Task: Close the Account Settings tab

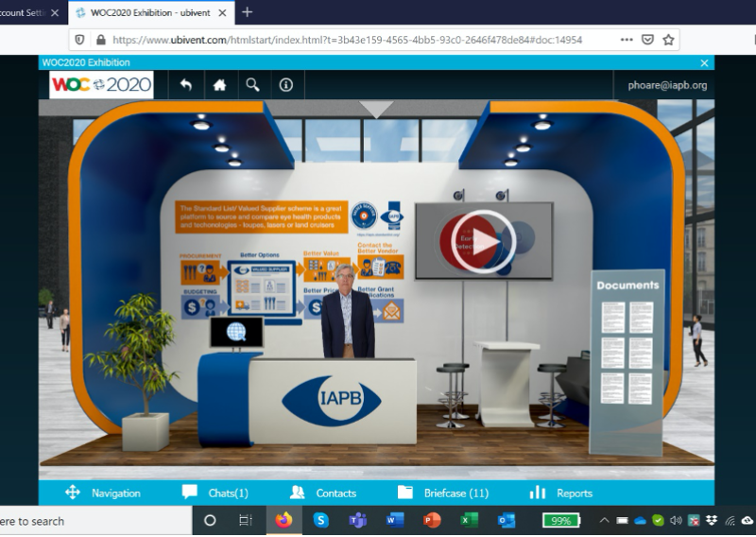Action: (55, 13)
